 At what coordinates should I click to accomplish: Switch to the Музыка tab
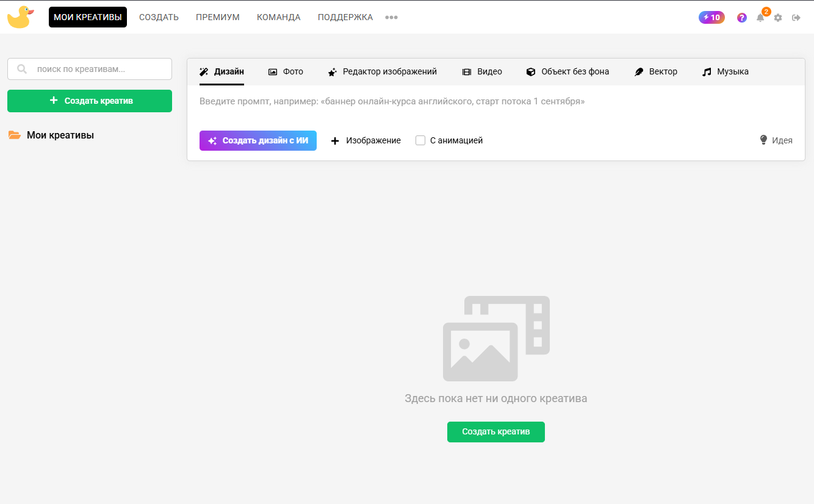tap(726, 71)
